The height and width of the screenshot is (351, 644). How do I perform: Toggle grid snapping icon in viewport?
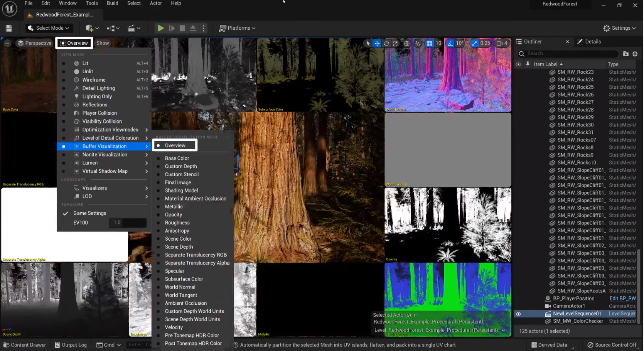[429, 43]
